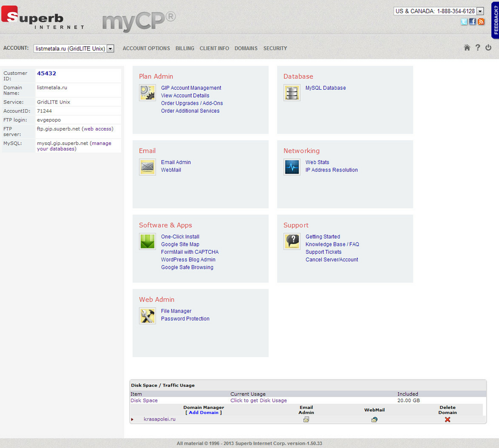Click WebMail icon for krasapolei.ru
Screen dimensions: 499x448
pyautogui.click(x=374, y=419)
